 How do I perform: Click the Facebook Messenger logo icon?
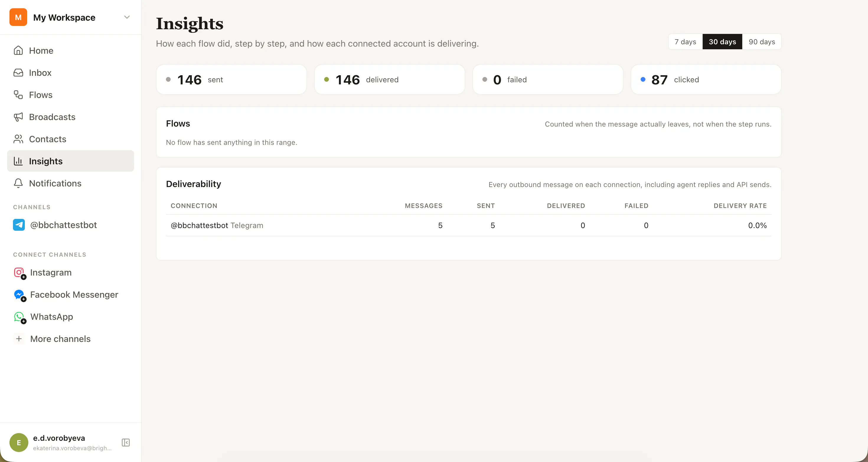tap(19, 295)
